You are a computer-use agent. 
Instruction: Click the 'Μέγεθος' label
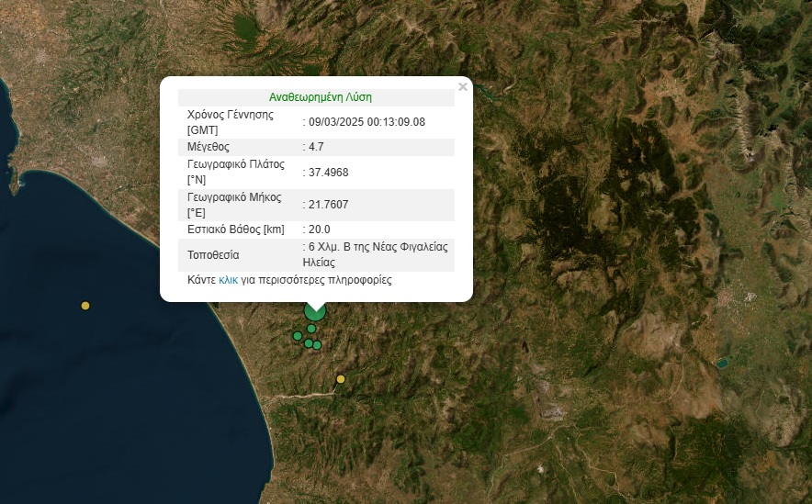[x=209, y=147]
